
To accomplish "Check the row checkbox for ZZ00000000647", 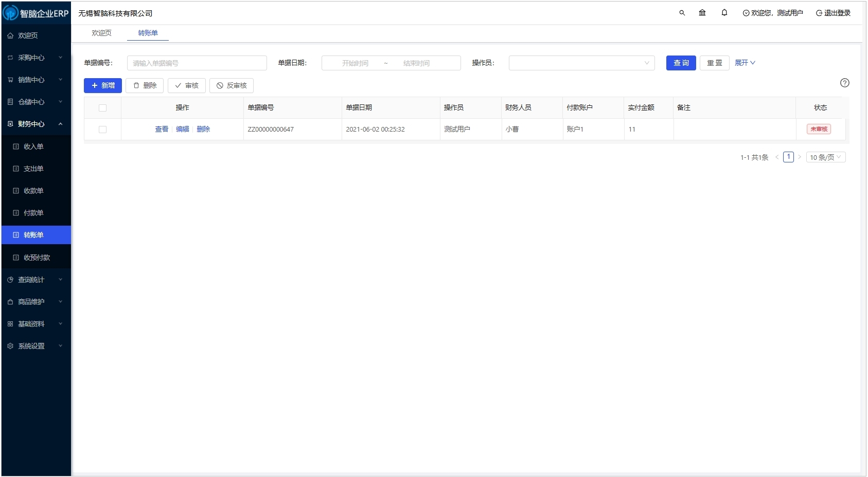I will pyautogui.click(x=102, y=130).
